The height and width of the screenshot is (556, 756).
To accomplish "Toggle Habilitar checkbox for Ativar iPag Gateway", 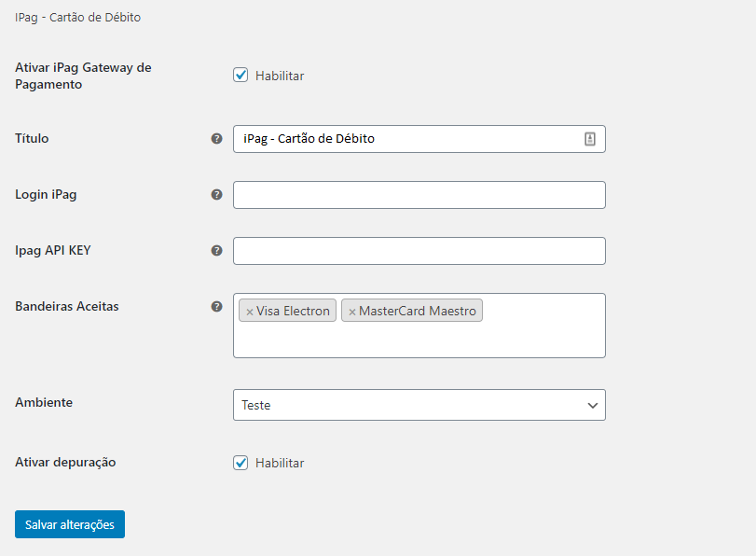I will 241,75.
